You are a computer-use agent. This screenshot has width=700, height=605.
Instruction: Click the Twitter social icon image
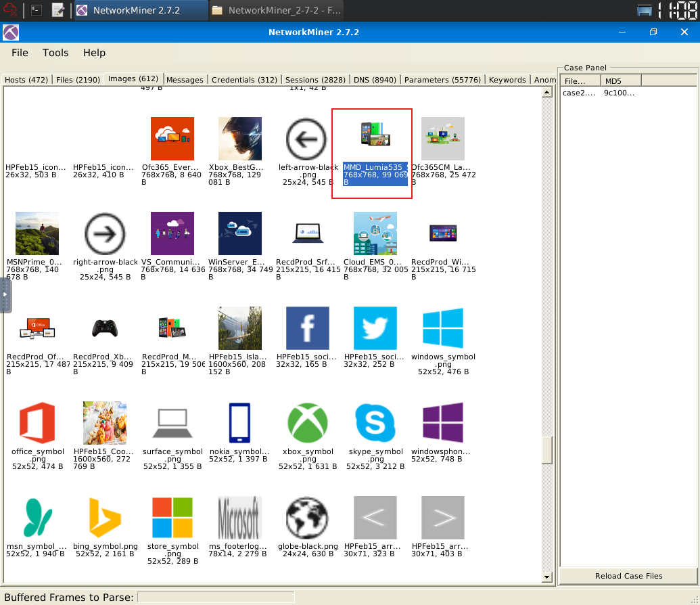pyautogui.click(x=375, y=328)
